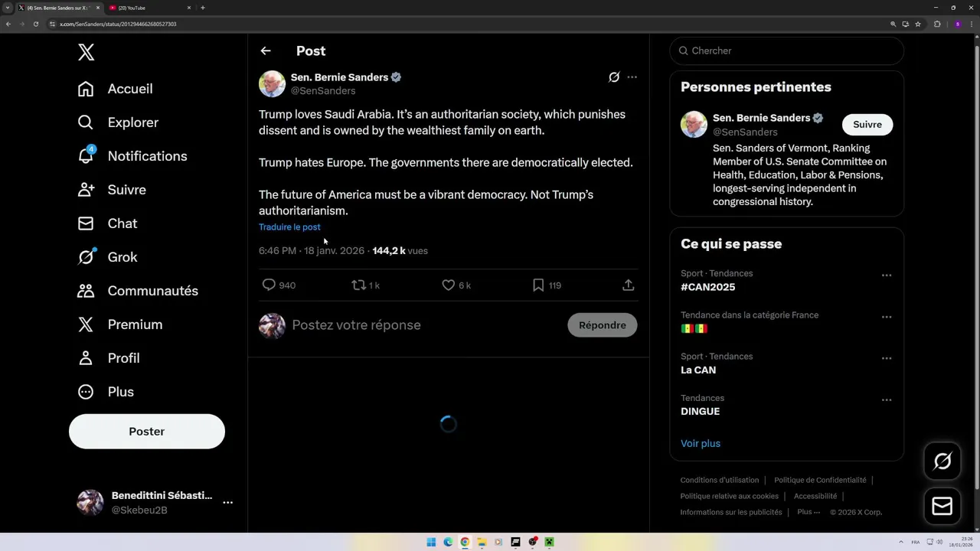Image resolution: width=980 pixels, height=551 pixels.
Task: Select the Sen. Bernie Sanders sur X tab
Action: point(57,8)
